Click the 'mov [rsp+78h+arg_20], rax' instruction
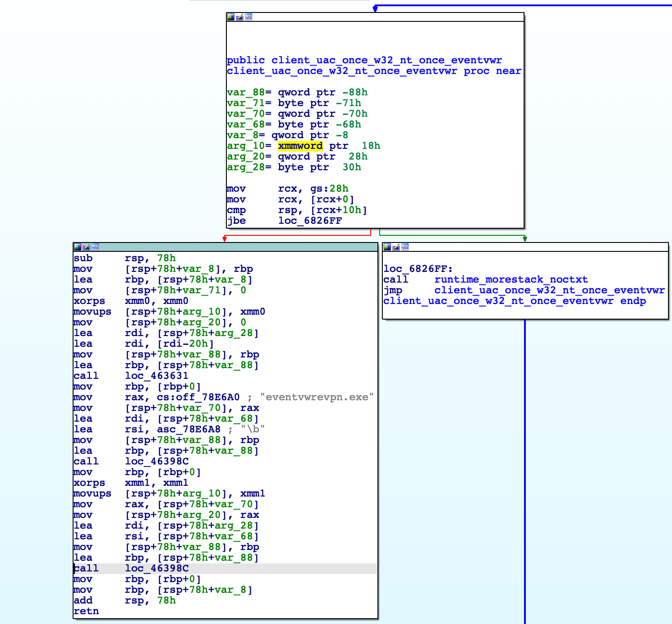Screen dimensions: 672x624 166,515
